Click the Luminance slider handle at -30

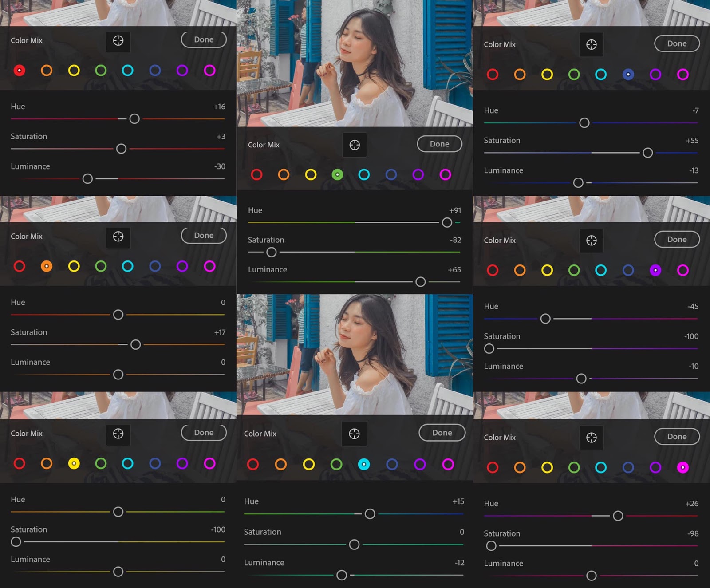coord(88,178)
